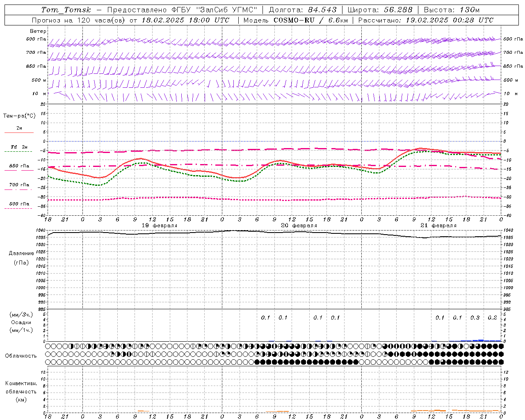The height and width of the screenshot is (420, 525).
Task: Click left-side '500 гПа' wind level label
Action: pos(36,39)
